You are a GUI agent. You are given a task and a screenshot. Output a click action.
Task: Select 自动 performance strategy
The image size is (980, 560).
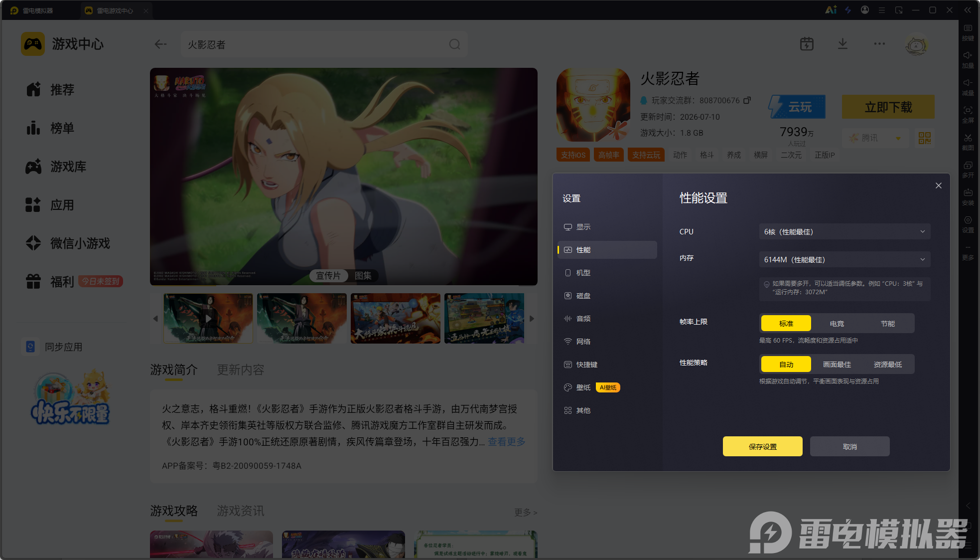(x=786, y=365)
